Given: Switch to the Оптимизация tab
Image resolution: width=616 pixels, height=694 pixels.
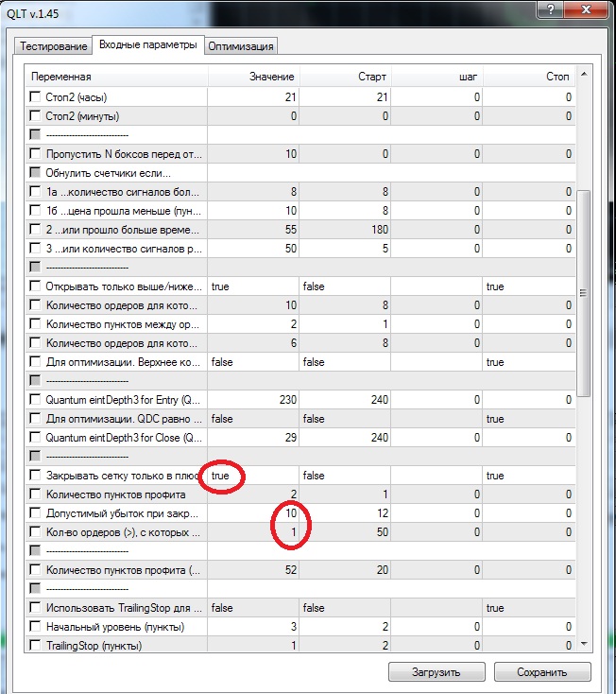Looking at the screenshot, I should (241, 46).
